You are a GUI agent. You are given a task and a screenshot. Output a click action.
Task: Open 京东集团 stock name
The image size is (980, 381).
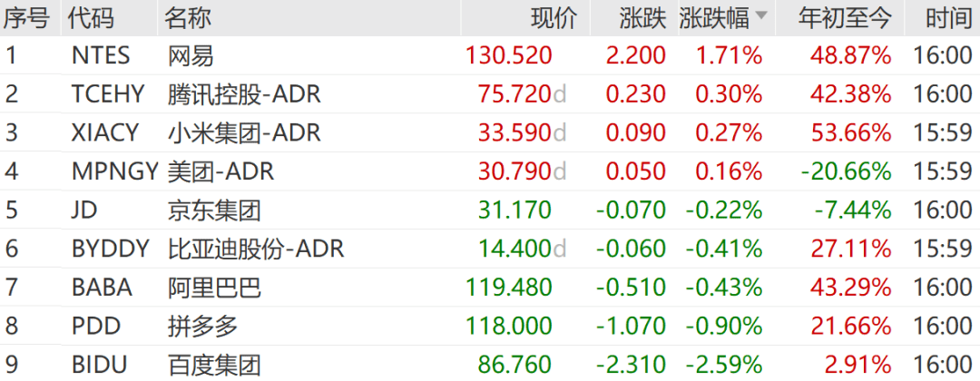click(x=214, y=210)
